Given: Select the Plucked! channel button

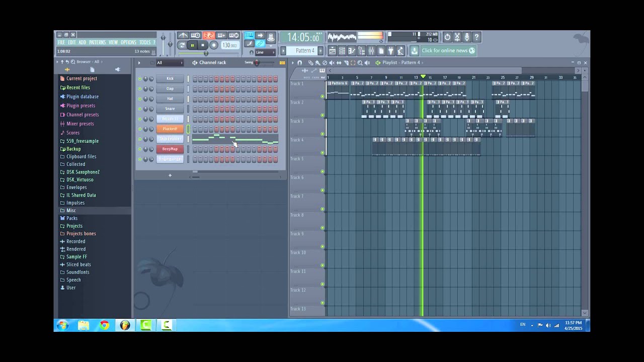Looking at the screenshot, I should [x=170, y=129].
